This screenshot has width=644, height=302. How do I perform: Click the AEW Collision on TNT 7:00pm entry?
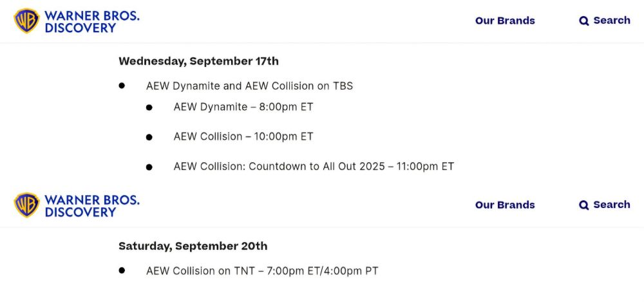click(x=262, y=271)
